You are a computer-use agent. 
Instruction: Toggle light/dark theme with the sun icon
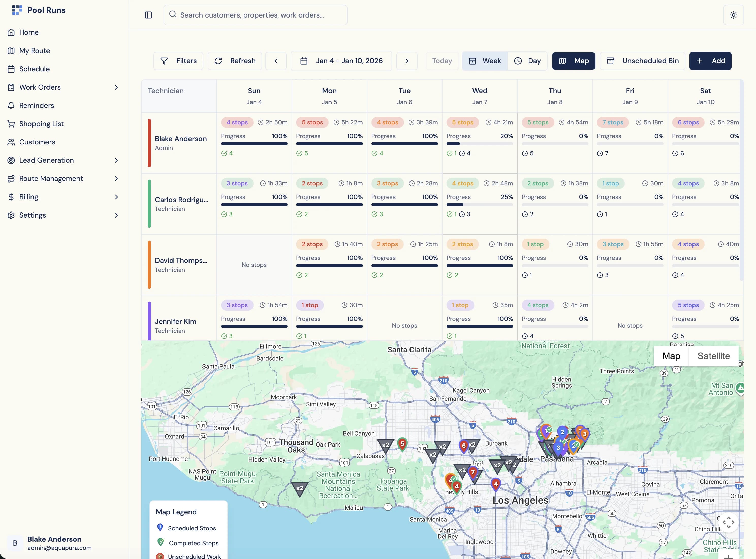pyautogui.click(x=733, y=15)
